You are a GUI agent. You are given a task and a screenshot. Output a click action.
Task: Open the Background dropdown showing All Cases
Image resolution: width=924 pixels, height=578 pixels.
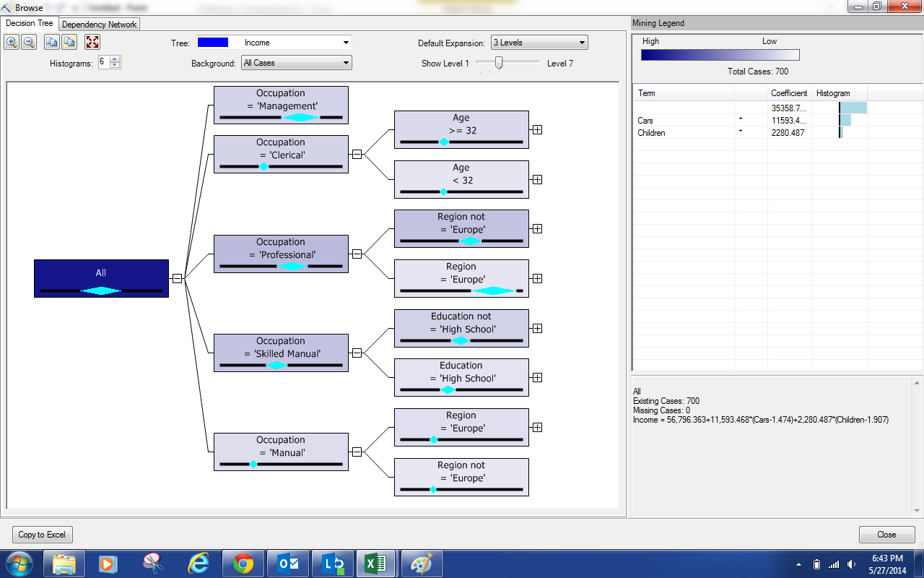pyautogui.click(x=297, y=63)
